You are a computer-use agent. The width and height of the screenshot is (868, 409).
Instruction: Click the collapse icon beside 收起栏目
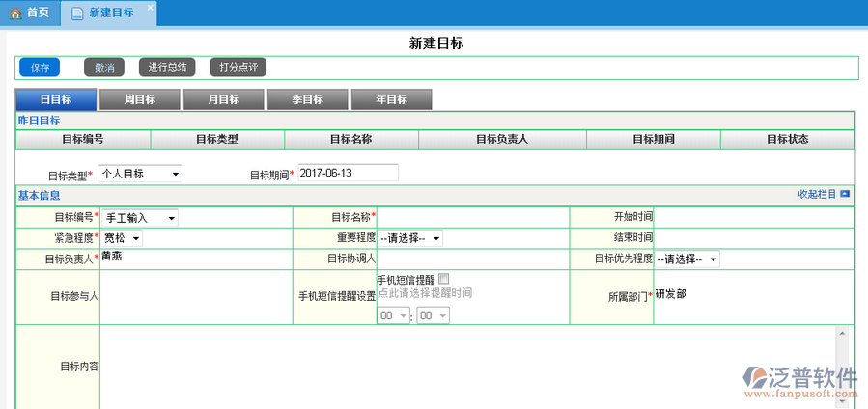(845, 194)
